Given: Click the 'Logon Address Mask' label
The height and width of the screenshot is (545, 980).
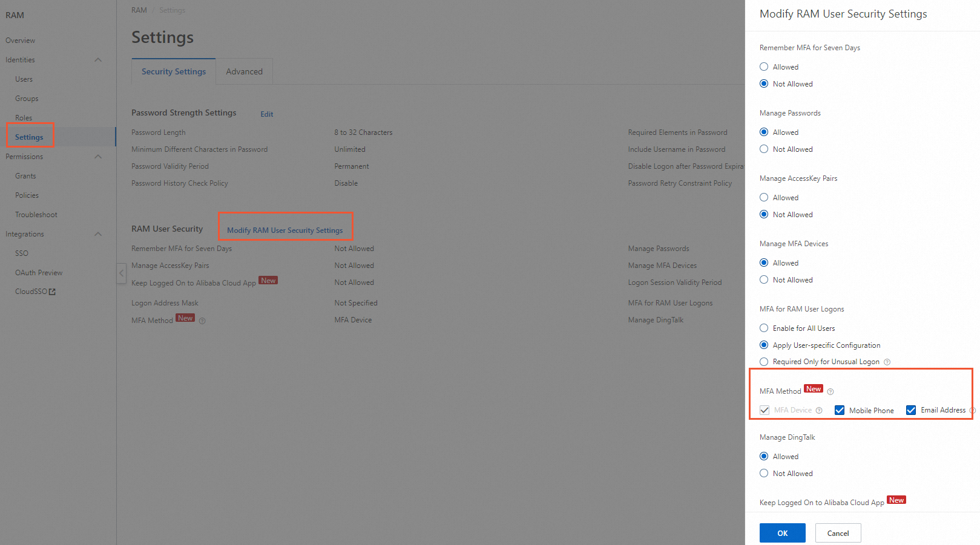Looking at the screenshot, I should [x=165, y=303].
